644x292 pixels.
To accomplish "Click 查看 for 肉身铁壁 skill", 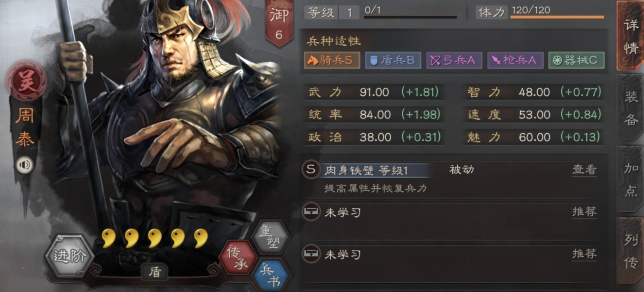I will tap(584, 170).
